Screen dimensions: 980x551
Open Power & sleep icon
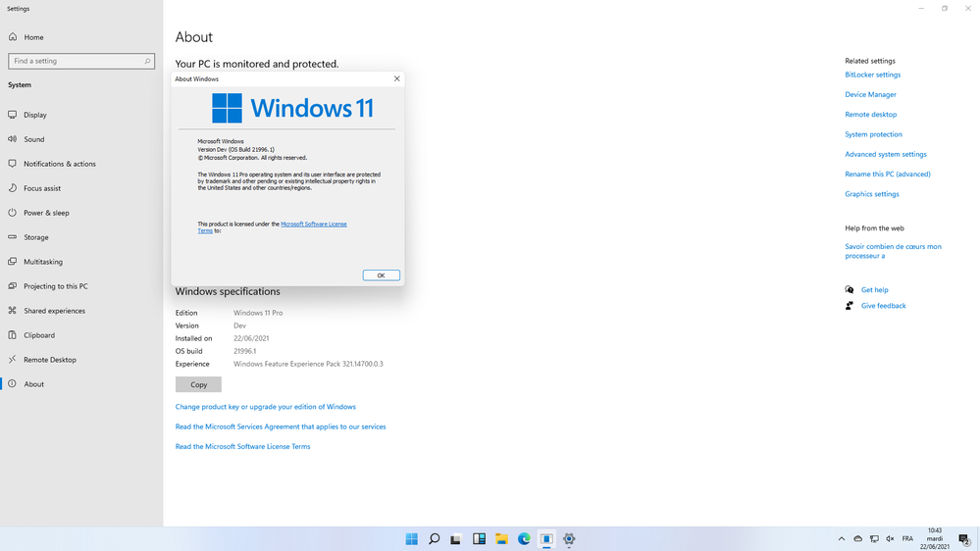point(13,213)
